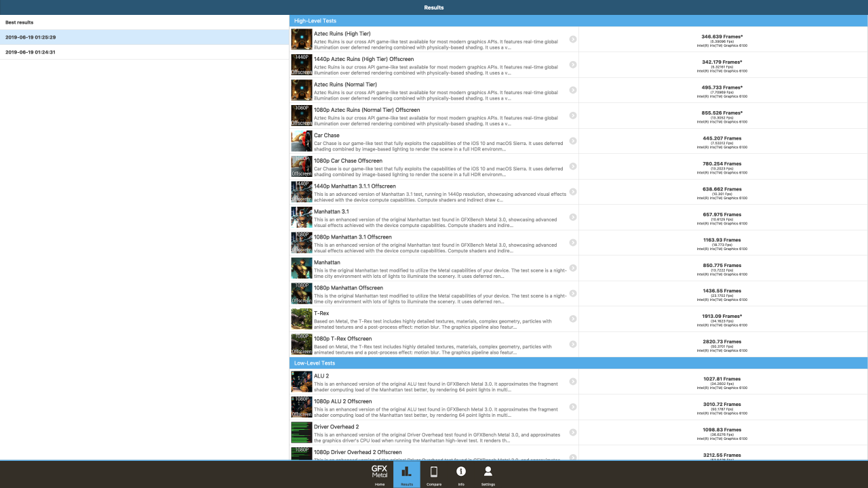Click 495.733 Frames score
The image size is (868, 488).
point(722,87)
